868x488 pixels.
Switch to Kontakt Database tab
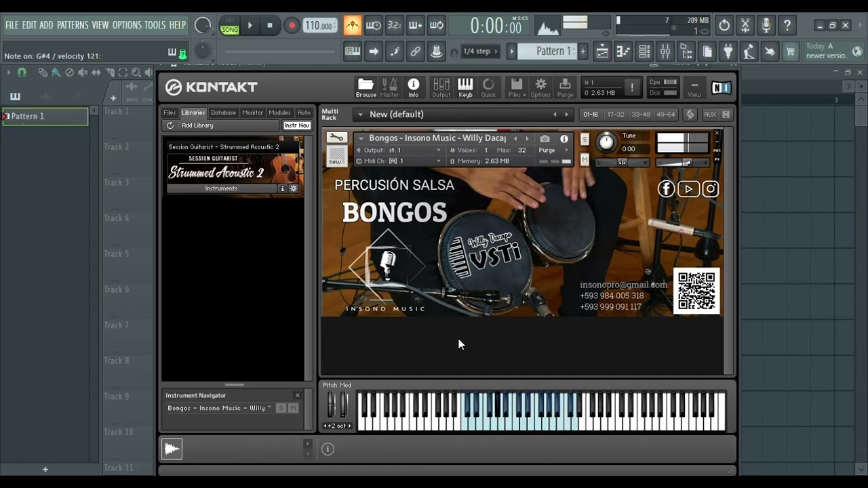point(223,113)
